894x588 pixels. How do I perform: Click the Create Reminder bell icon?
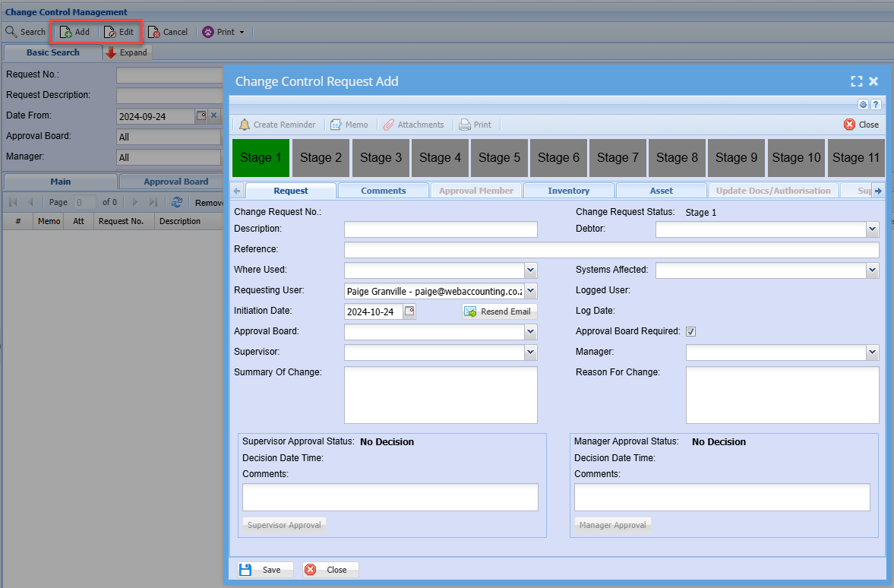[x=245, y=125]
